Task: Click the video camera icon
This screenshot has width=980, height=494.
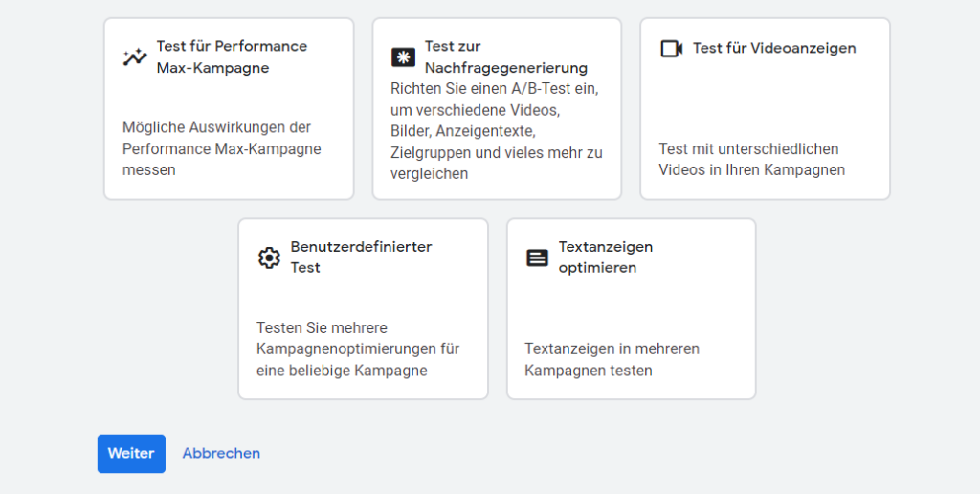Action: [671, 49]
